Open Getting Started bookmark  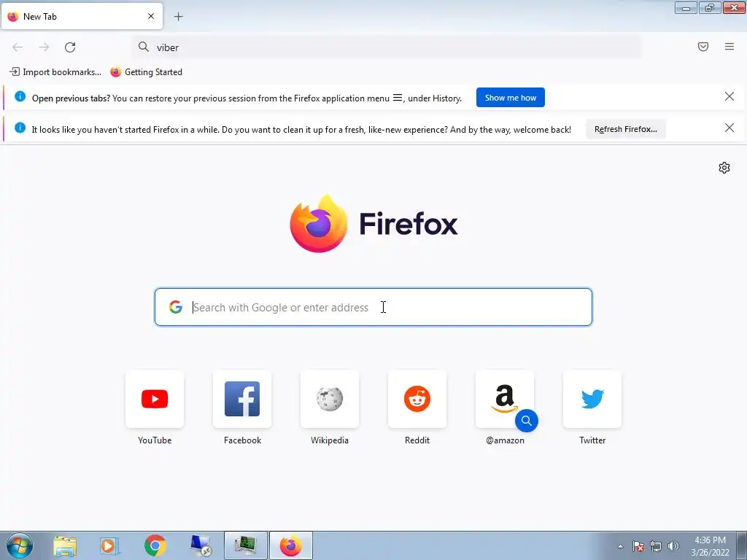pyautogui.click(x=146, y=72)
